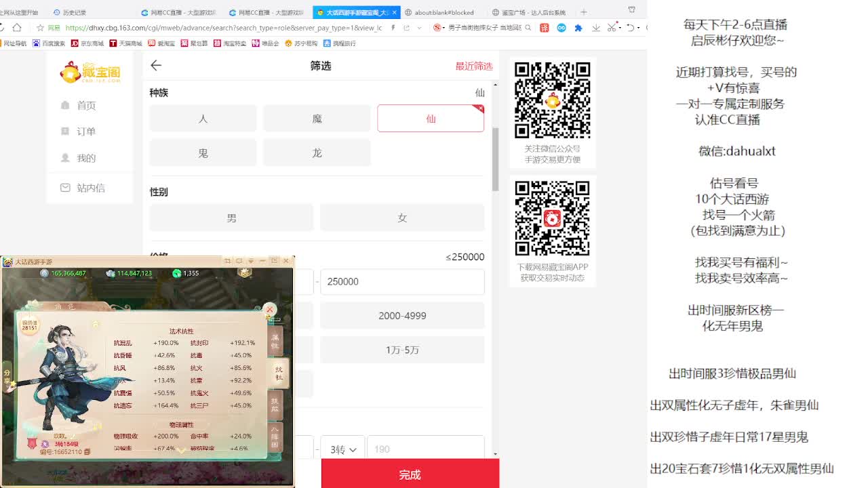Switch to 抗性 tab in game panel
This screenshot has width=868, height=488.
279,373
